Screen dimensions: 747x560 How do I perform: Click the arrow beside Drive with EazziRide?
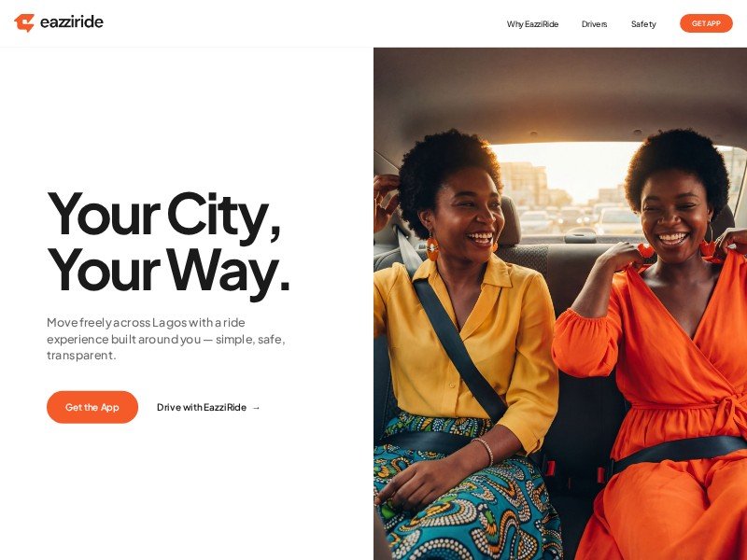[256, 408]
